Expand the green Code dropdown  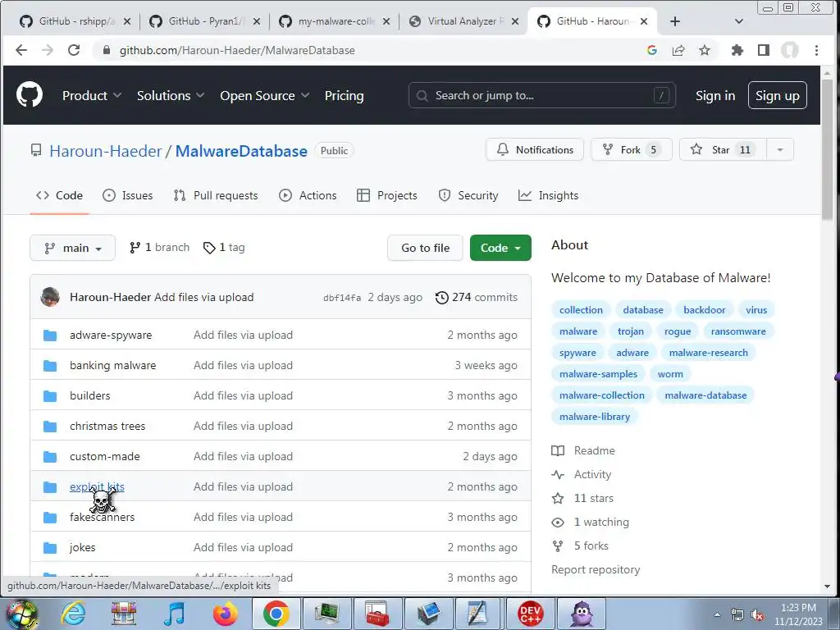[500, 248]
